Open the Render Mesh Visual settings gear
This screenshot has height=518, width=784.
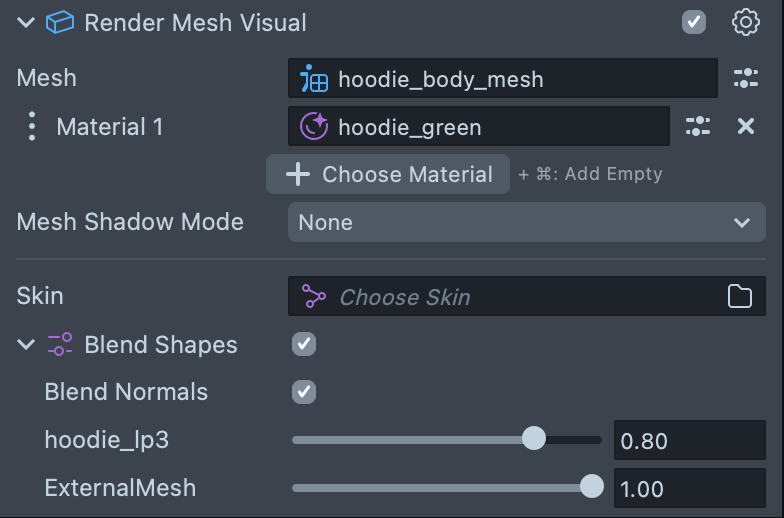pyautogui.click(x=746, y=22)
